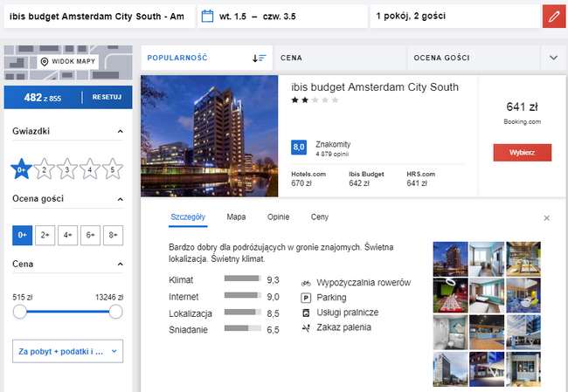Screen dimensions: 568x392
Task: Open the red-and-green games room thumbnail
Action: pos(450,295)
